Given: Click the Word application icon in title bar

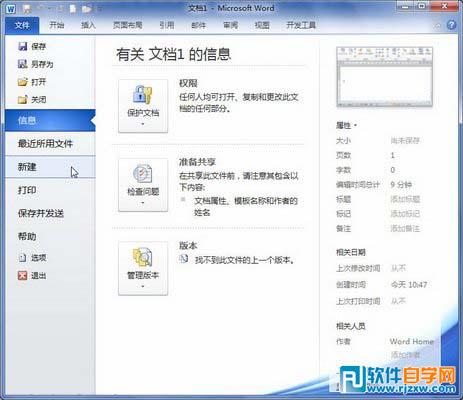Looking at the screenshot, I should click(10, 8).
